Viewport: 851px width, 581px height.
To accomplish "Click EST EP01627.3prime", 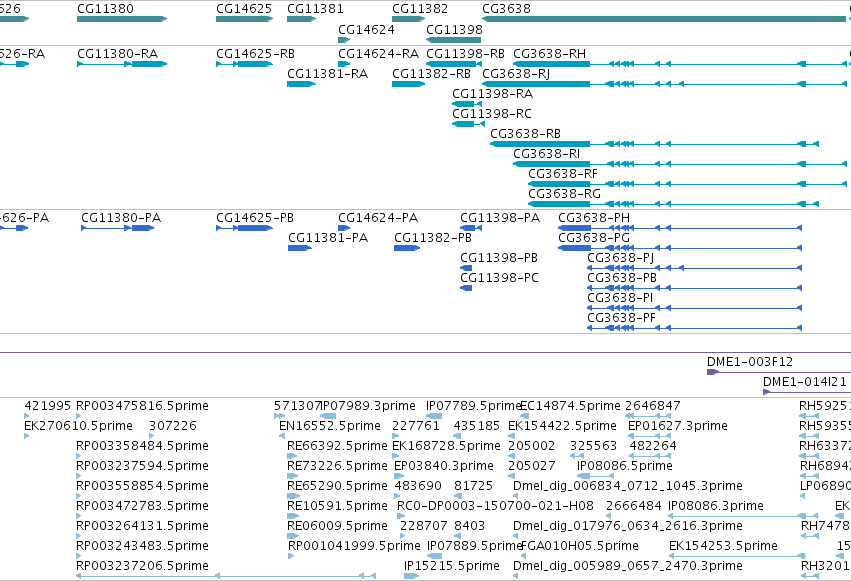I will click(650, 436).
